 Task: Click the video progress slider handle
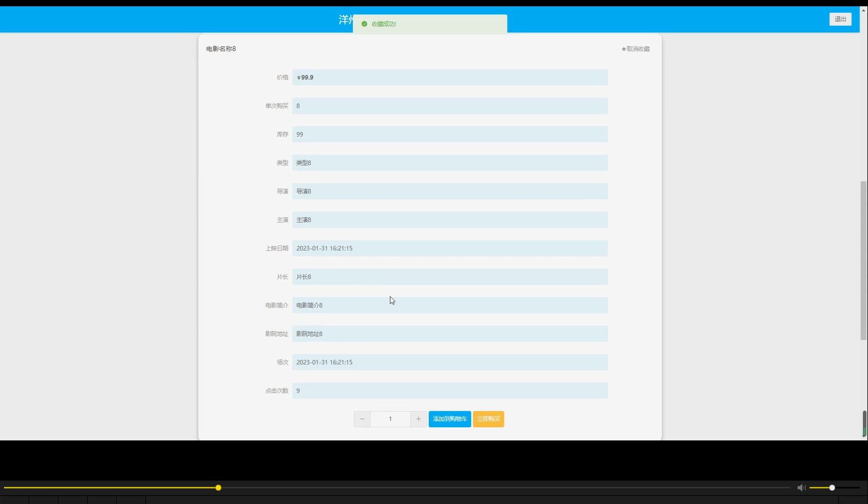pos(218,487)
